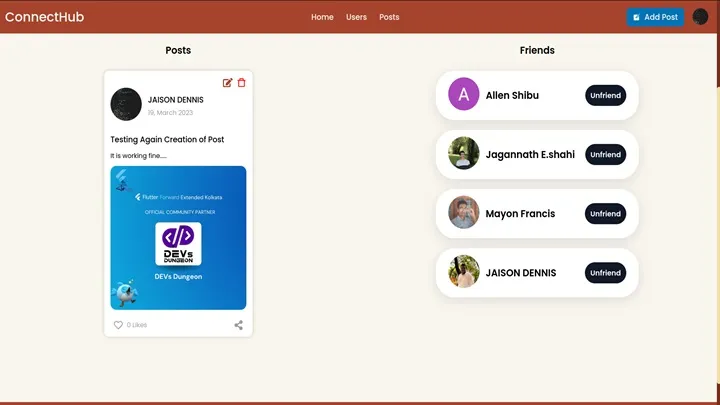Image resolution: width=720 pixels, height=405 pixels.
Task: Click the Add Post button
Action: point(655,17)
